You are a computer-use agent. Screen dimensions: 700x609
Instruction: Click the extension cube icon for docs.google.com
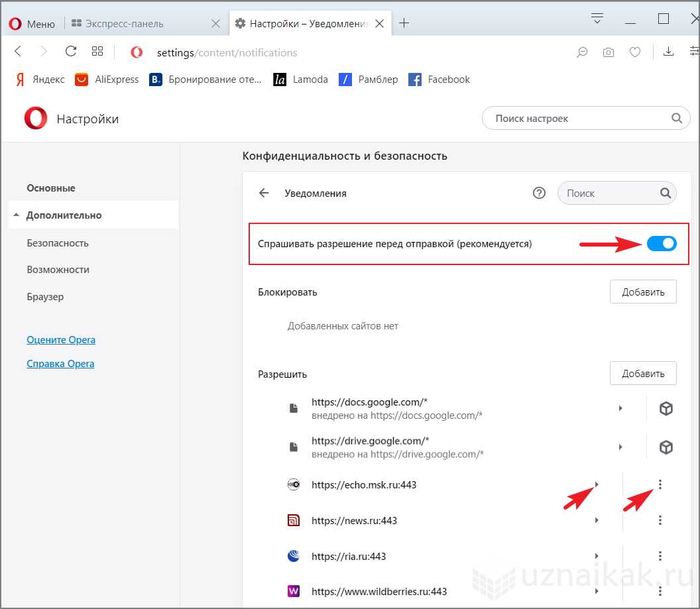(666, 409)
